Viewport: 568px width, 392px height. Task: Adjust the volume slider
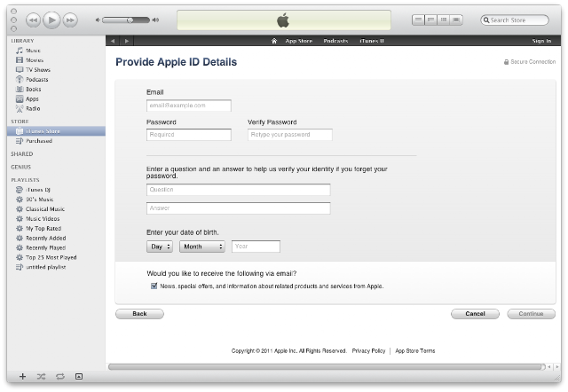click(126, 20)
